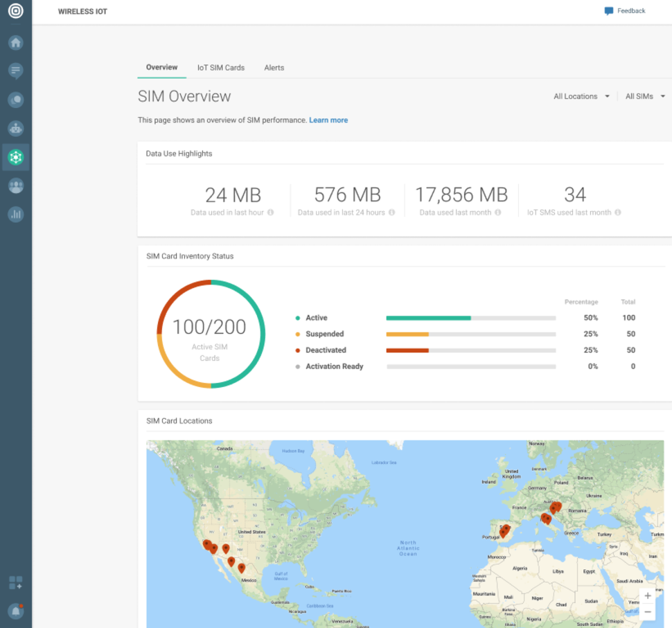
Task: Open the people group icon in sidebar
Action: (15, 186)
